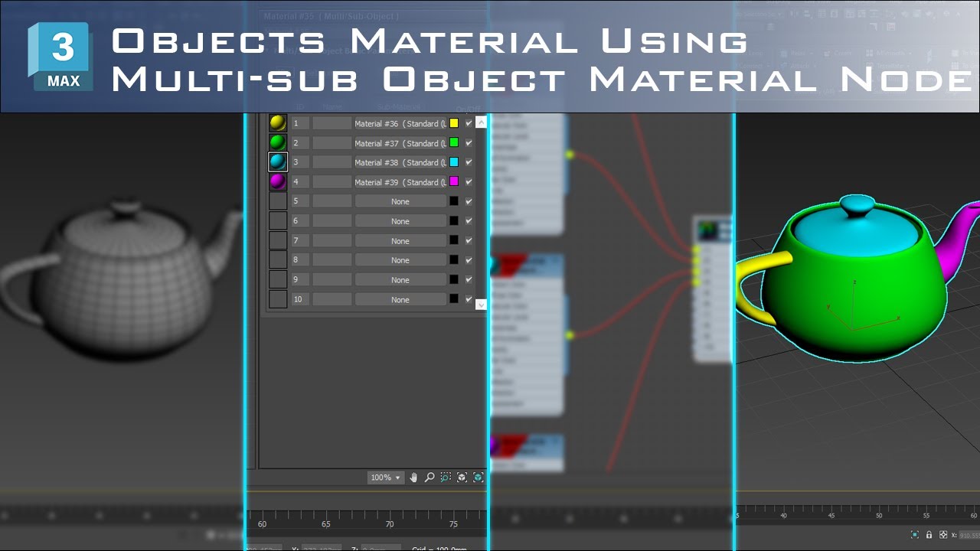Click the ID field showing 4
Viewport: 980px width, 551px height.
tap(299, 182)
